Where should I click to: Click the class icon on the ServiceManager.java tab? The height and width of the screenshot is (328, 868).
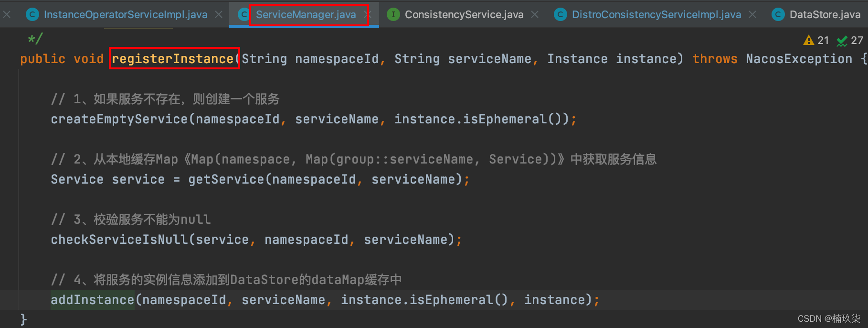[x=243, y=14]
